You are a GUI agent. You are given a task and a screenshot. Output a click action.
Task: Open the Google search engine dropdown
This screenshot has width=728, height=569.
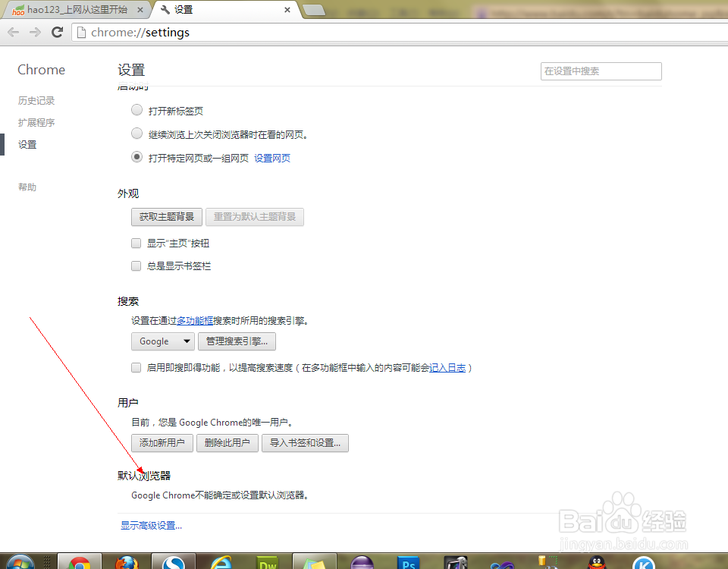(162, 341)
